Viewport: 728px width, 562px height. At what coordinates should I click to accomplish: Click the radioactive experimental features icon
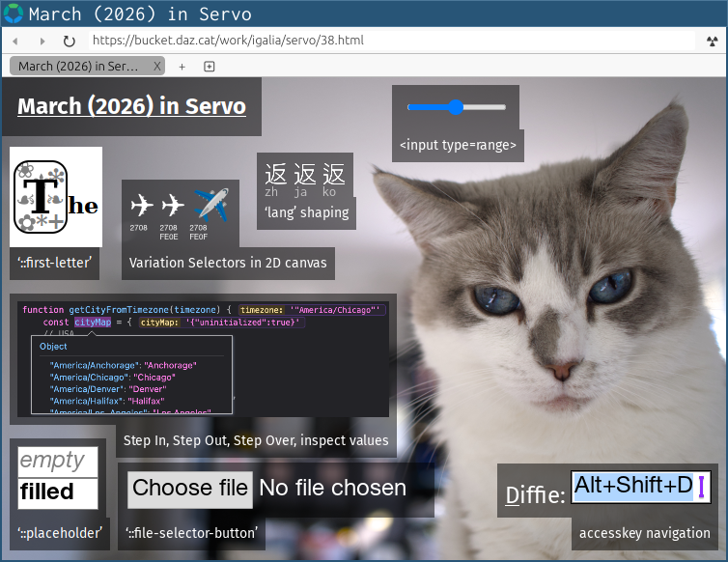click(x=711, y=42)
